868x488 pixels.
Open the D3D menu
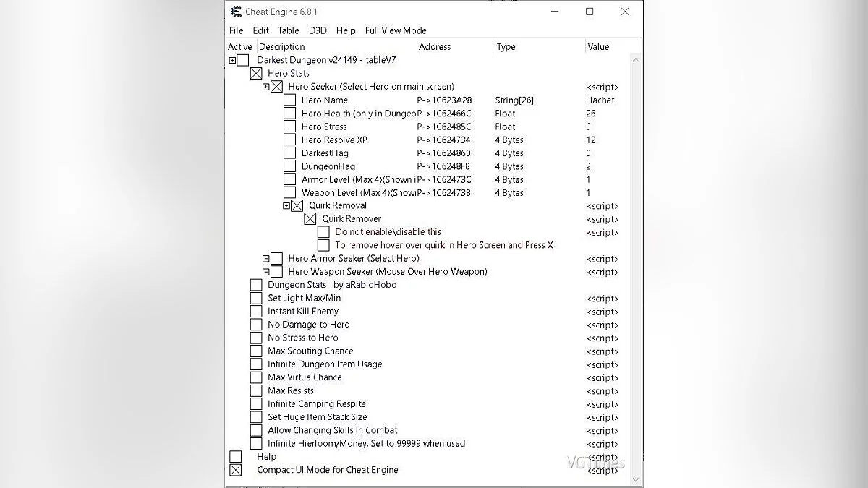[318, 30]
